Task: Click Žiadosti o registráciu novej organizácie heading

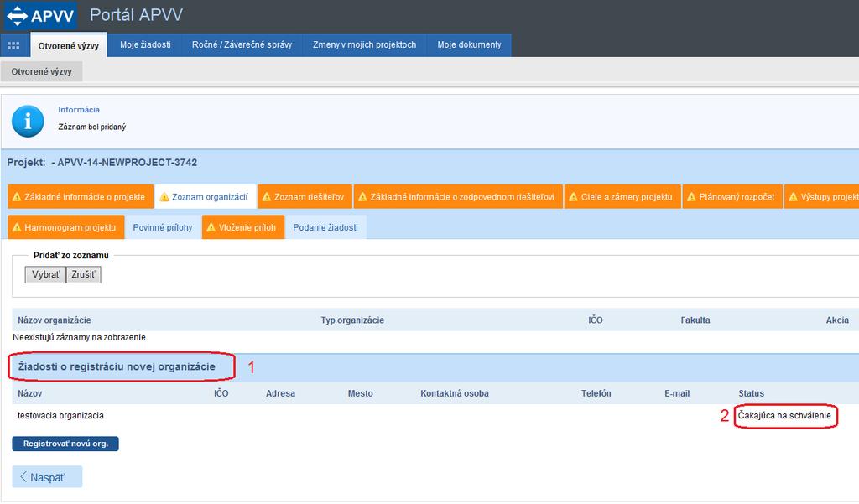Action: click(x=117, y=366)
